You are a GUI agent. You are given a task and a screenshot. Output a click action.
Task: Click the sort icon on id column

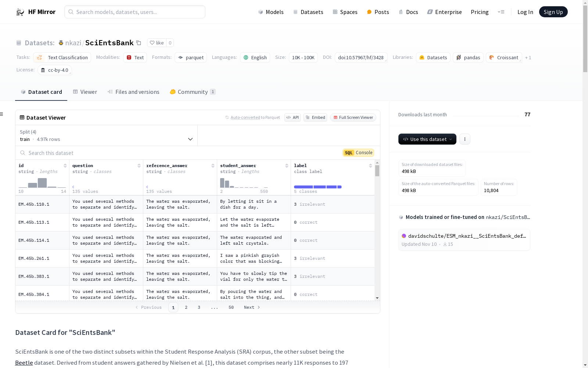click(65, 166)
